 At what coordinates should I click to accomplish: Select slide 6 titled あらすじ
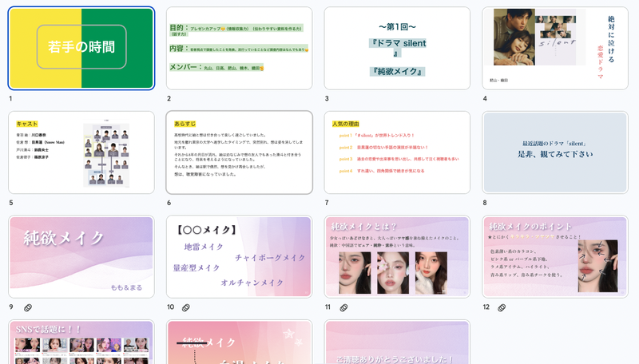click(239, 152)
